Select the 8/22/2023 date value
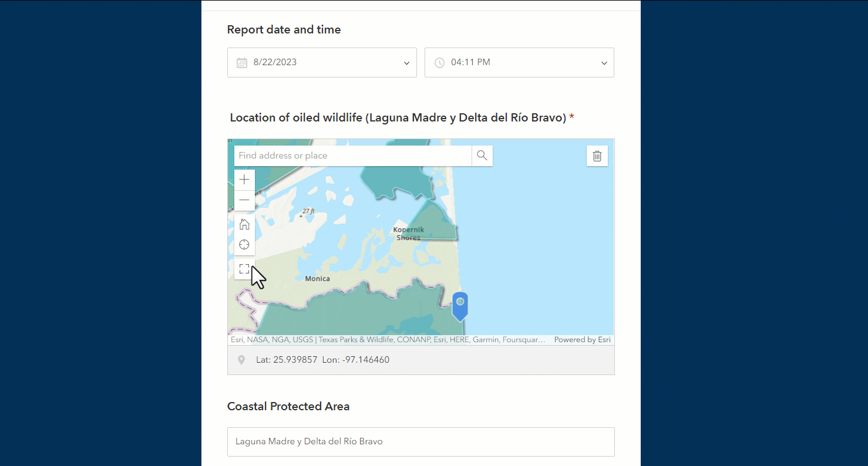This screenshot has width=868, height=466. (274, 62)
